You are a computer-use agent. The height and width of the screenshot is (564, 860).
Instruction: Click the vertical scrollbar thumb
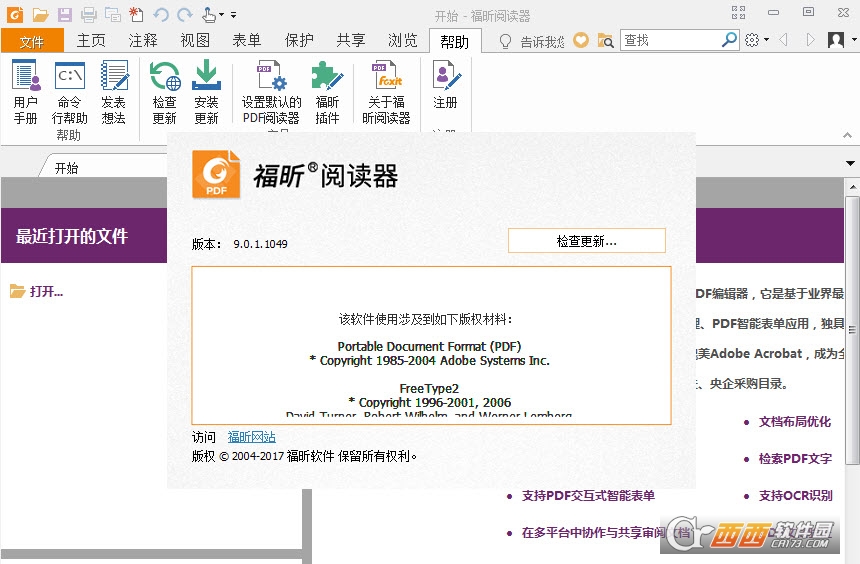(x=852, y=329)
